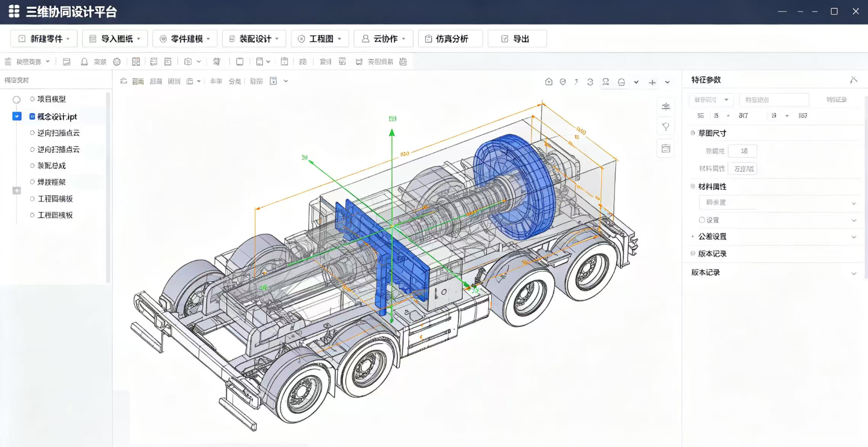This screenshot has height=447, width=868.
Task: Click the model tree panel's vertical scrollbar
Action: (x=108, y=187)
